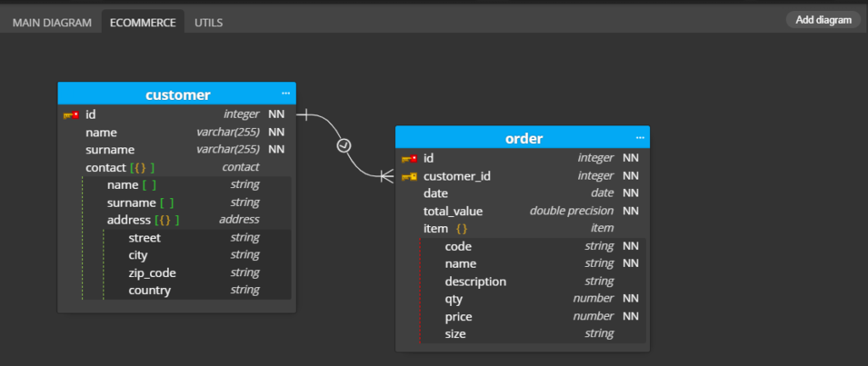Click the 'item' column name
The height and width of the screenshot is (366, 868).
point(435,229)
